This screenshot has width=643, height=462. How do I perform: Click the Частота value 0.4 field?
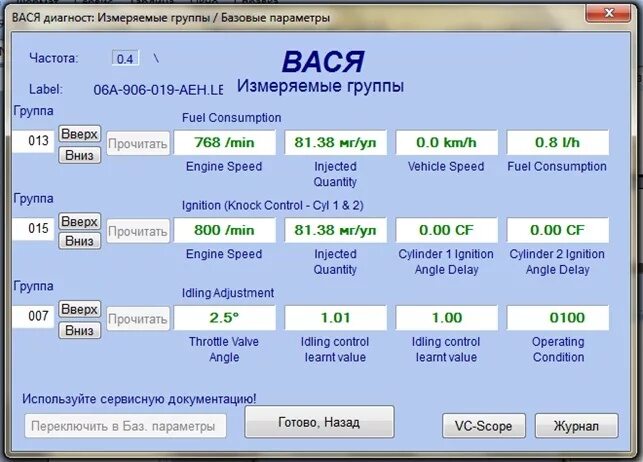pyautogui.click(x=125, y=58)
